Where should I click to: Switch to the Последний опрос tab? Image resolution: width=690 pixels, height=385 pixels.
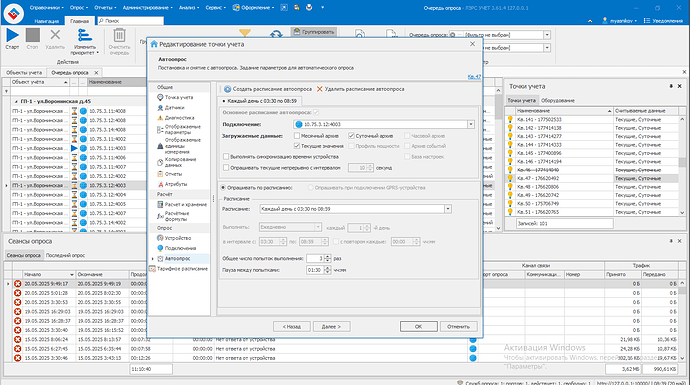click(65, 255)
